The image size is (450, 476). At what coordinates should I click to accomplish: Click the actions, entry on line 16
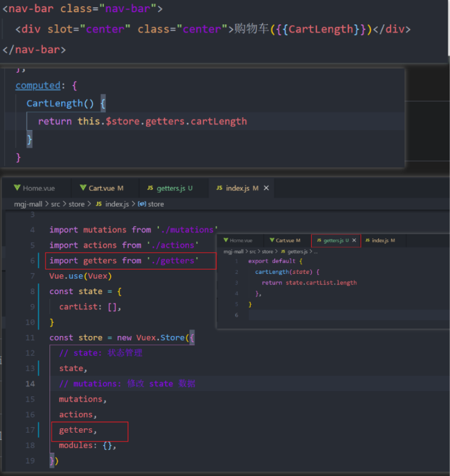(x=78, y=415)
